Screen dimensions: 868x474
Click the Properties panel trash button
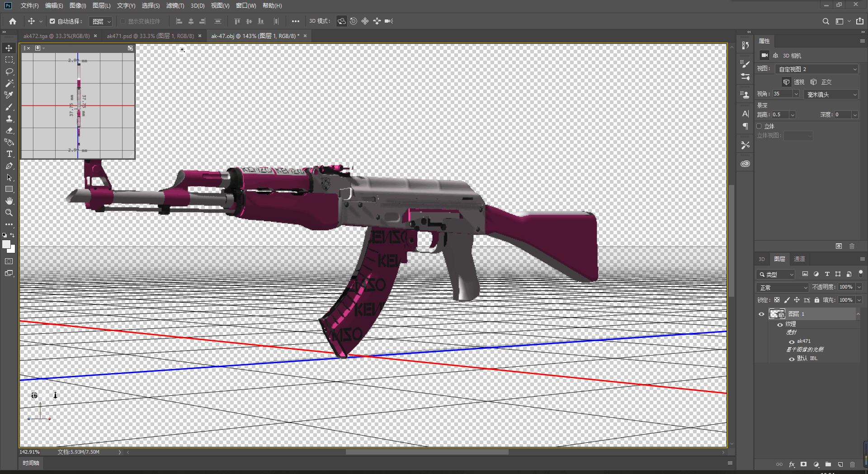tap(852, 246)
